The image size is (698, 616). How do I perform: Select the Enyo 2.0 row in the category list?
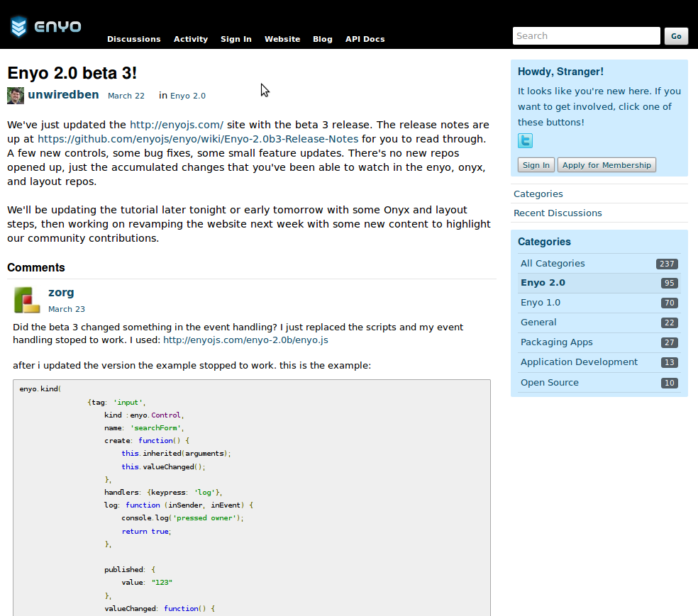599,283
